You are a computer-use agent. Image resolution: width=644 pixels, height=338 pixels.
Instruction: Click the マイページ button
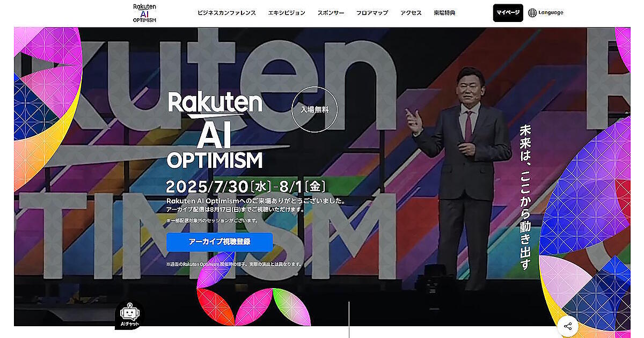point(508,13)
